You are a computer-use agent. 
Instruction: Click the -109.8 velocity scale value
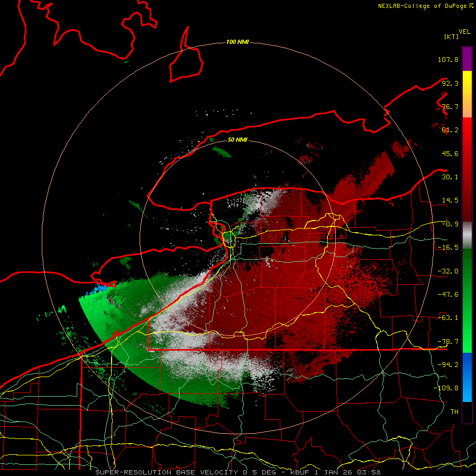(x=446, y=388)
